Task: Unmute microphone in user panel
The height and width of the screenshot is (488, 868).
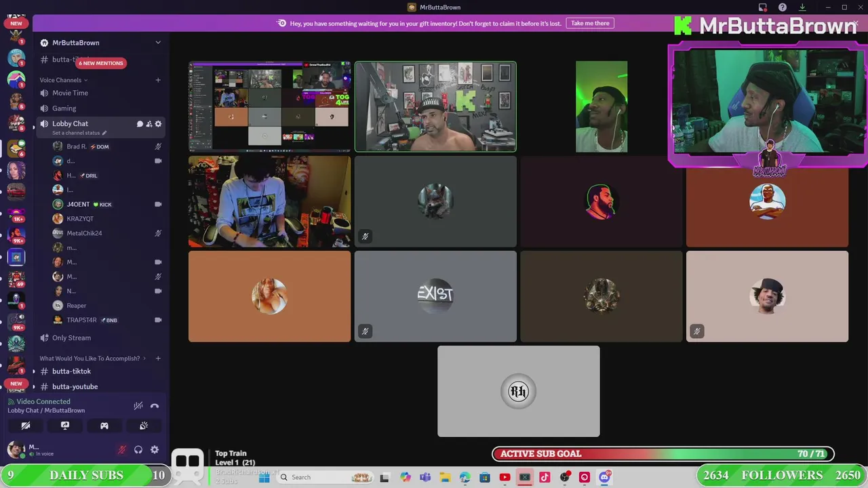Action: coord(122,450)
